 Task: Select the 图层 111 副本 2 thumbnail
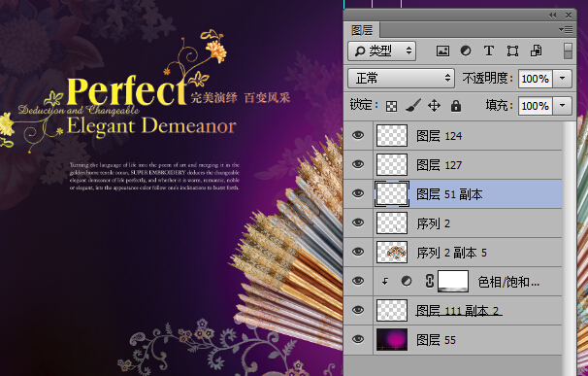click(x=392, y=310)
